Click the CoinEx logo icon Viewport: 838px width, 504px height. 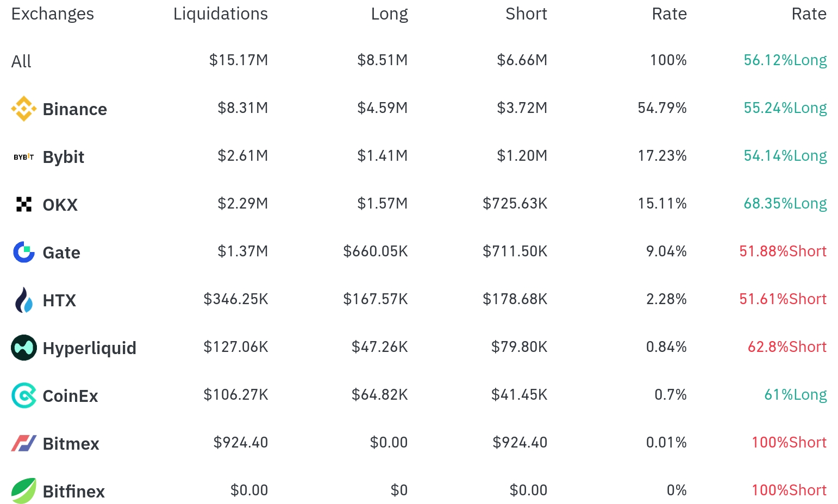click(24, 396)
